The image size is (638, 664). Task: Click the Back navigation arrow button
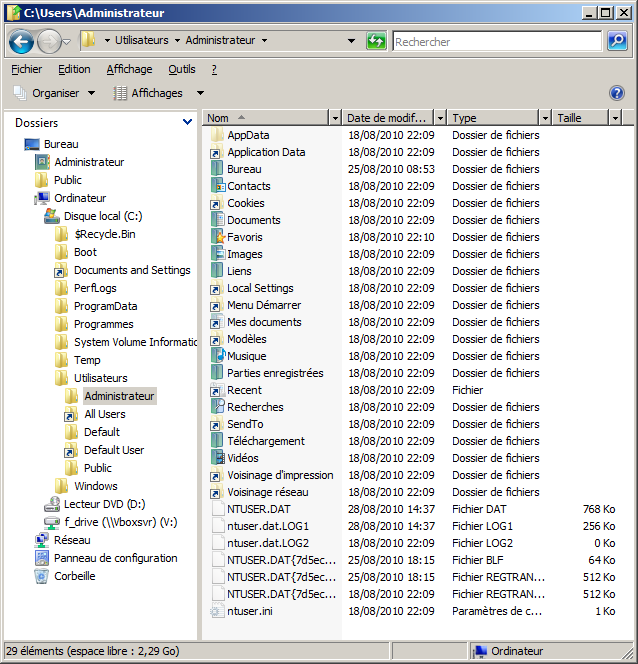coord(21,42)
